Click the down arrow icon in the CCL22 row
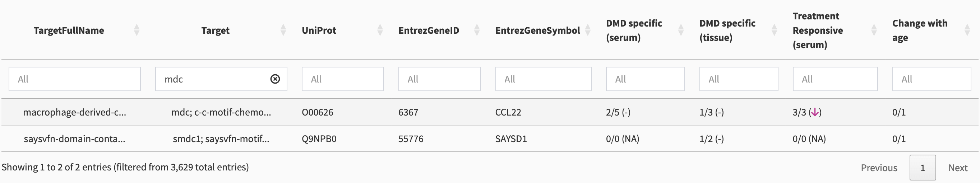Screen dimensions: 980x183 (814, 112)
